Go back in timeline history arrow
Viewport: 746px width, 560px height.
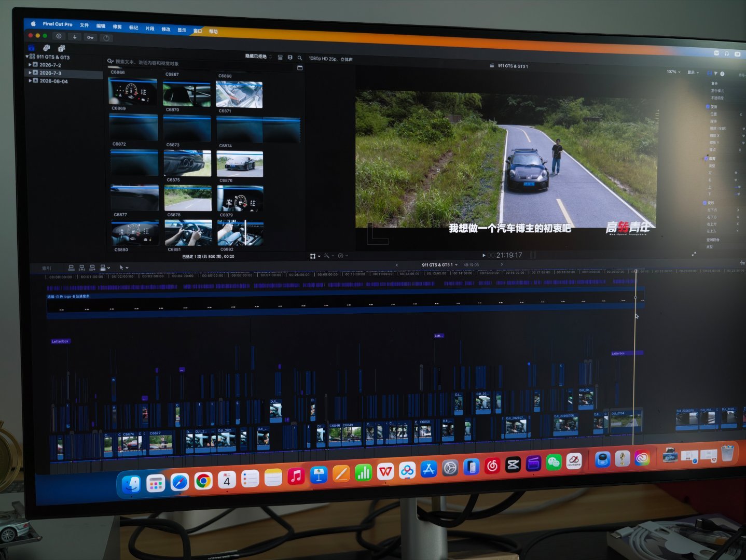(x=397, y=265)
